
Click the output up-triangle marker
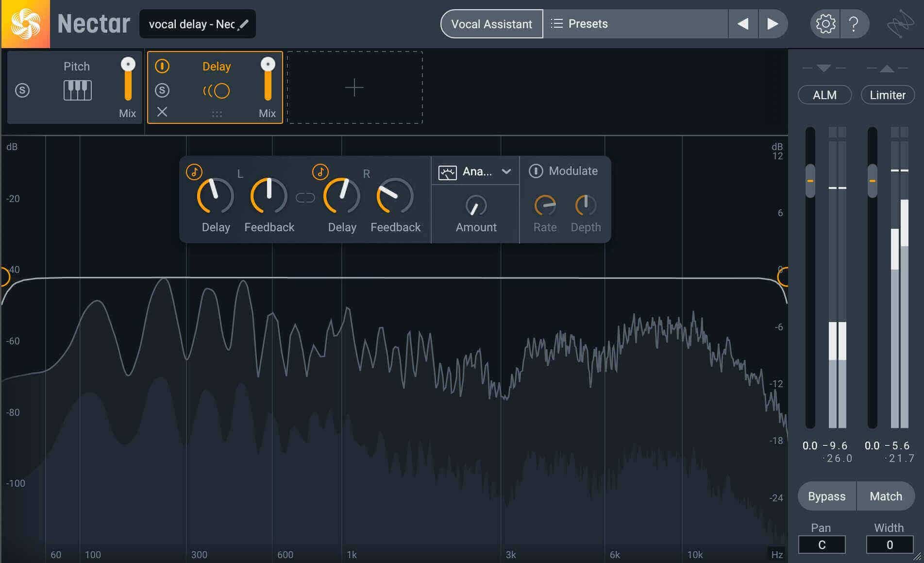[887, 68]
